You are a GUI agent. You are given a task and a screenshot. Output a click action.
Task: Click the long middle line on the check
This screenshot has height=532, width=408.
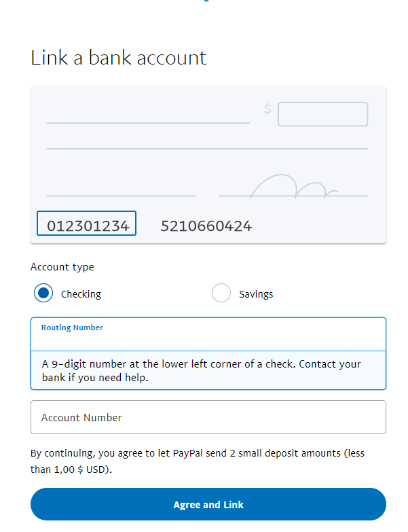pos(207,149)
